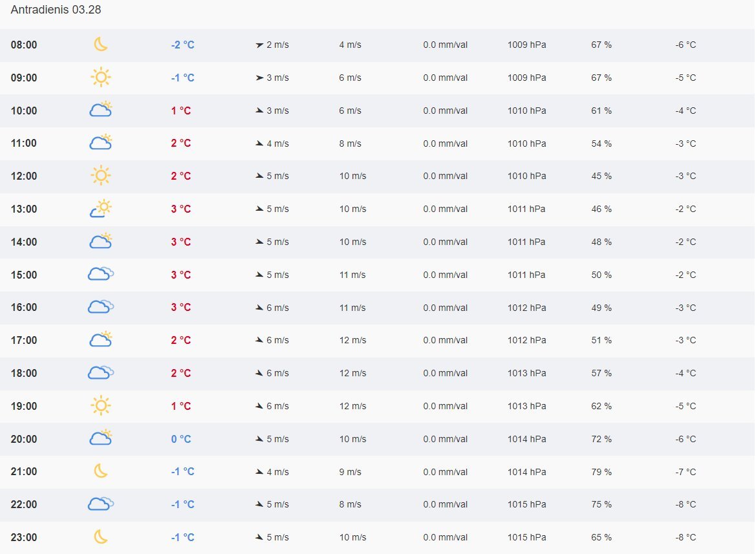The height and width of the screenshot is (554, 756).
Task: Select the cloud icon in the 22:00 row
Action: [x=100, y=504]
